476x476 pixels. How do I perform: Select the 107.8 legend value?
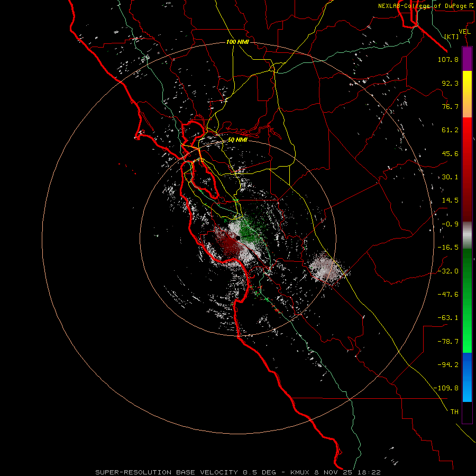click(448, 59)
